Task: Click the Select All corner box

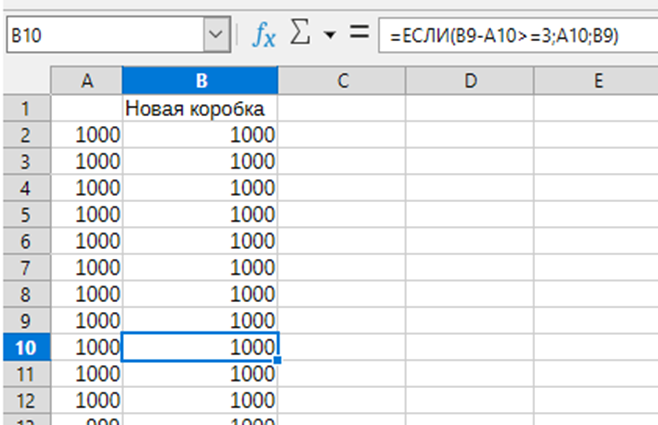Action: click(25, 81)
